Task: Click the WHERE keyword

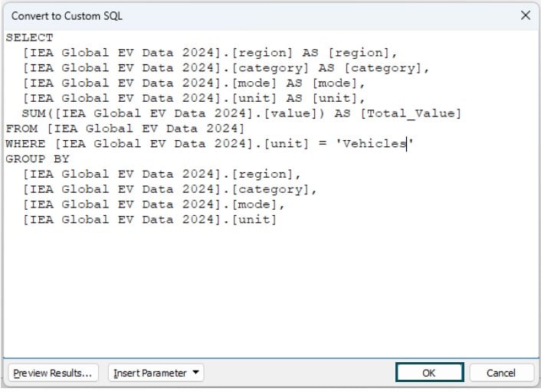Action: [25, 144]
